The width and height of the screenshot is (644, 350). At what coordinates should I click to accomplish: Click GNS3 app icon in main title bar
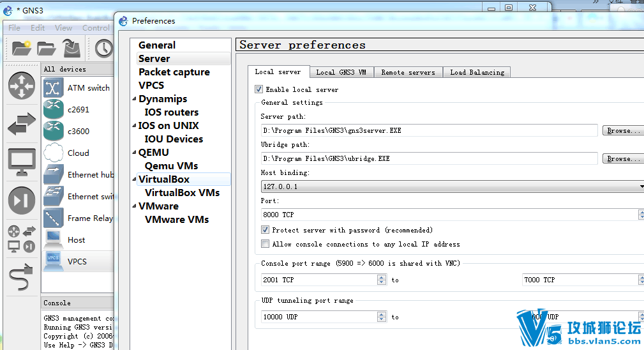(x=8, y=10)
